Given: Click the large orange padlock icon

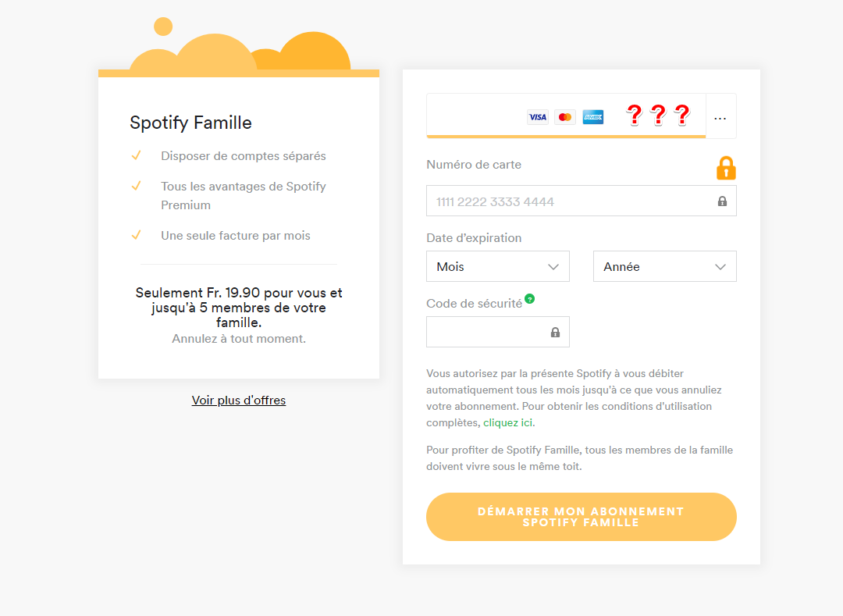Looking at the screenshot, I should click(x=726, y=168).
